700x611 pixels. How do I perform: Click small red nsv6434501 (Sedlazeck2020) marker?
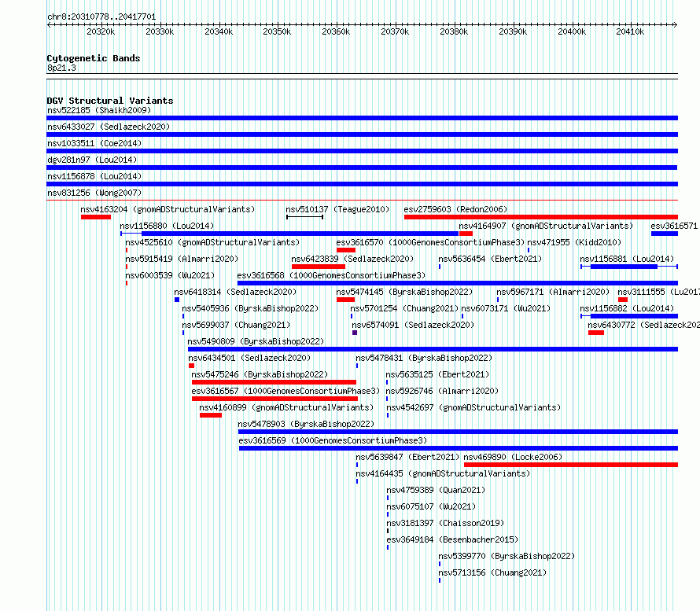[x=192, y=366]
